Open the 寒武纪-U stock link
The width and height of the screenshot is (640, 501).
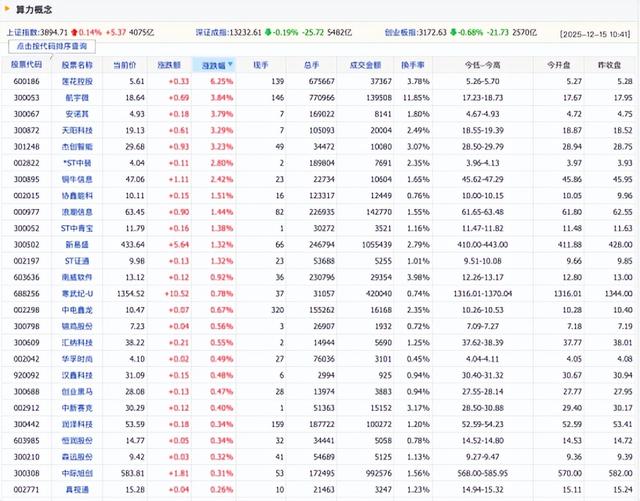click(x=77, y=294)
